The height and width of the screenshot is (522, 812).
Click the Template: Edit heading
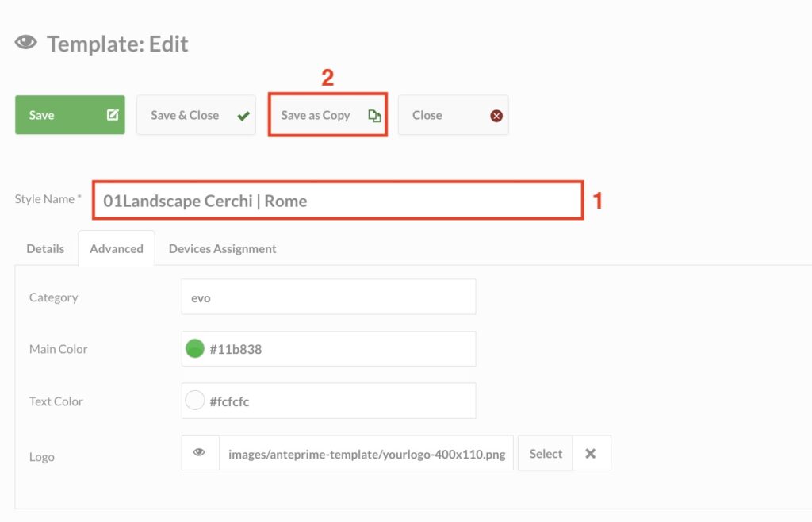pos(117,44)
